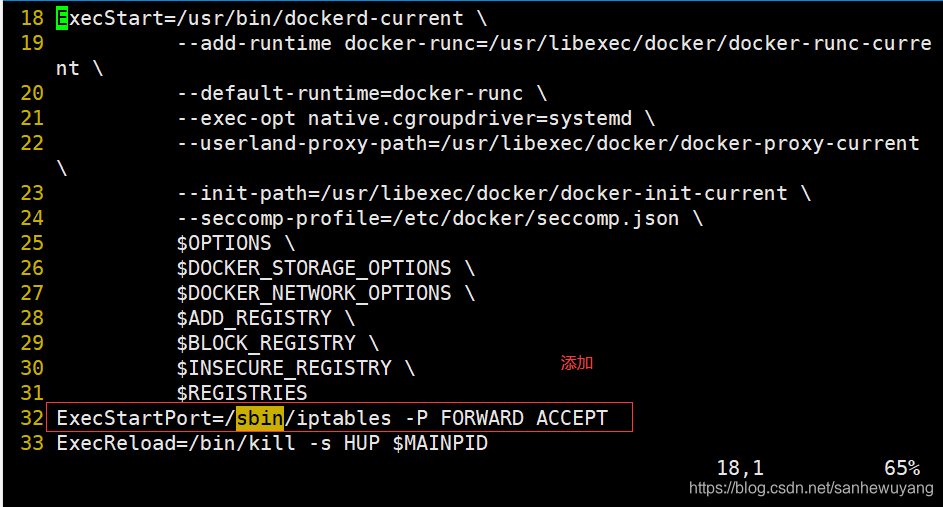Image resolution: width=943 pixels, height=507 pixels.
Task: Click the 18,1 cursor position indicator
Action: [740, 467]
